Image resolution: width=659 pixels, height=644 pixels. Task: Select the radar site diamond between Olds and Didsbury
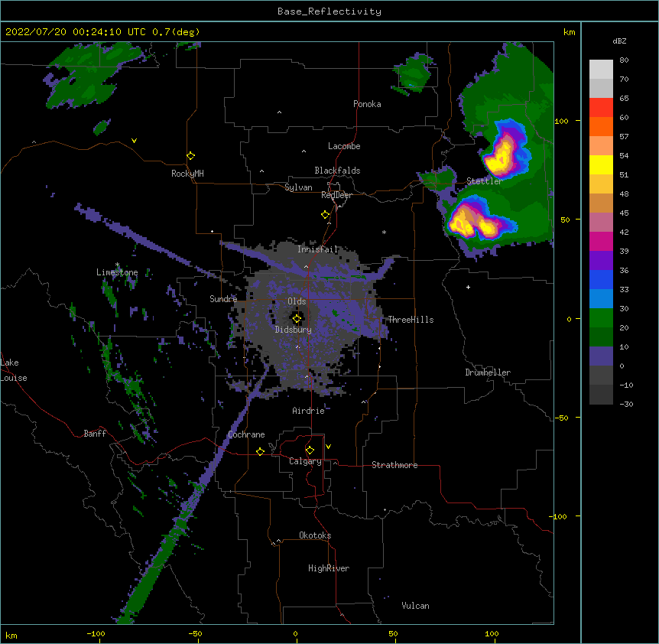[x=297, y=319]
